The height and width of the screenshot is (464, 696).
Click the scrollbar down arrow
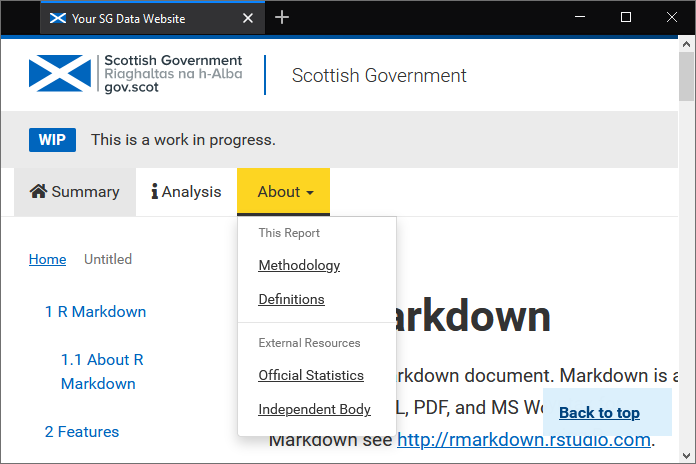pyautogui.click(x=686, y=456)
